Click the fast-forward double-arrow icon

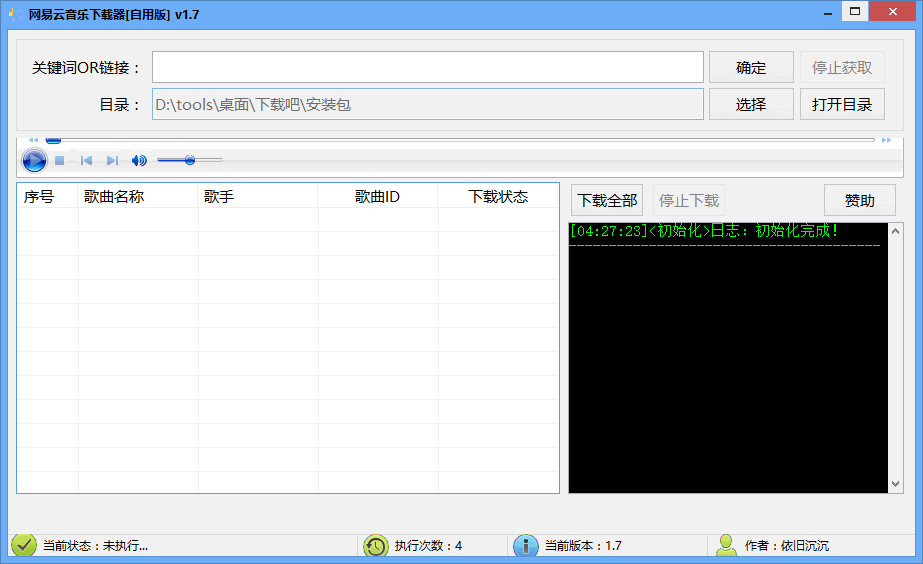[x=887, y=140]
